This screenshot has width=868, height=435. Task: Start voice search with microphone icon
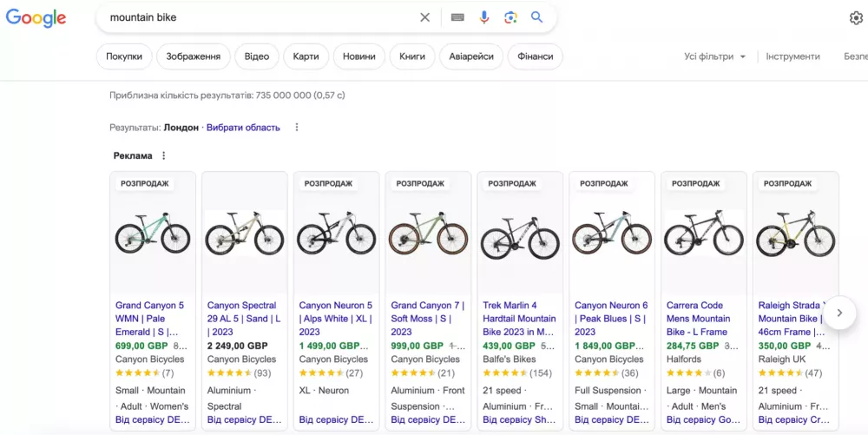[x=483, y=17]
